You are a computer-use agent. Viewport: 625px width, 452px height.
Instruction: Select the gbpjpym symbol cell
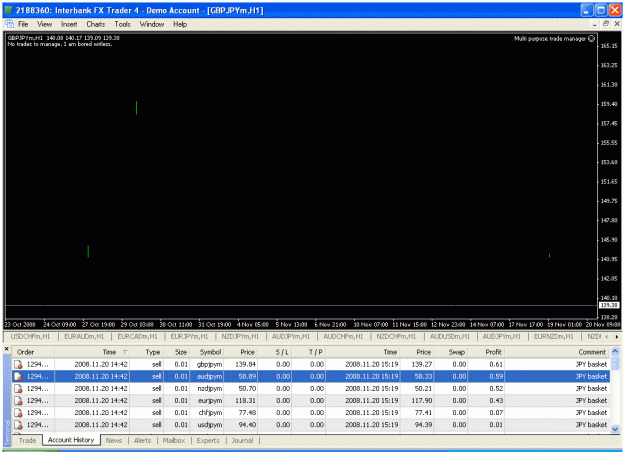[x=209, y=364]
